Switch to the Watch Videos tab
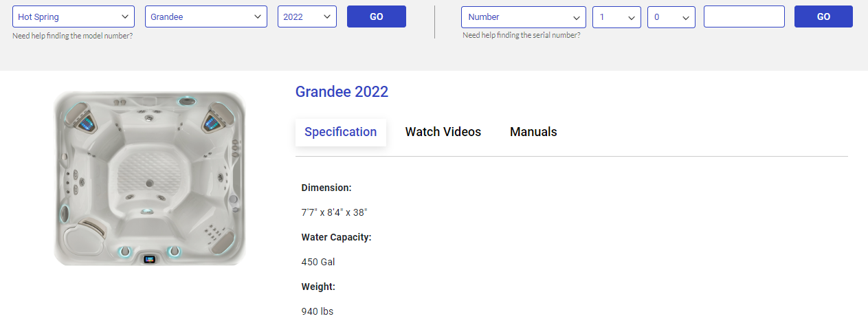Image resolution: width=868 pixels, height=323 pixels. tap(443, 132)
